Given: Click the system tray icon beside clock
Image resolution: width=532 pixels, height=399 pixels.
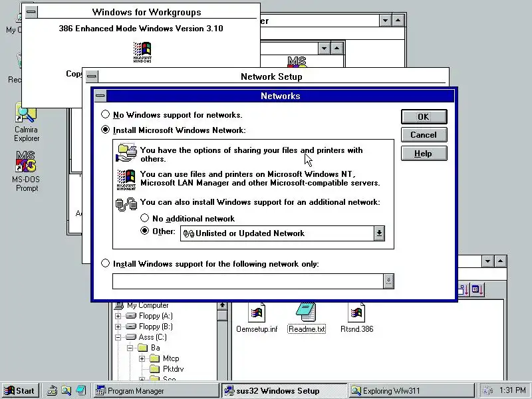Looking at the screenshot, I should 488,391.
